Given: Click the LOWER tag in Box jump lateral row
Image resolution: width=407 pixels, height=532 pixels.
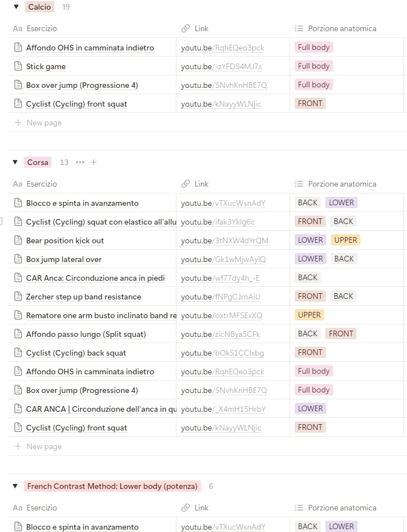Looking at the screenshot, I should (x=311, y=259).
